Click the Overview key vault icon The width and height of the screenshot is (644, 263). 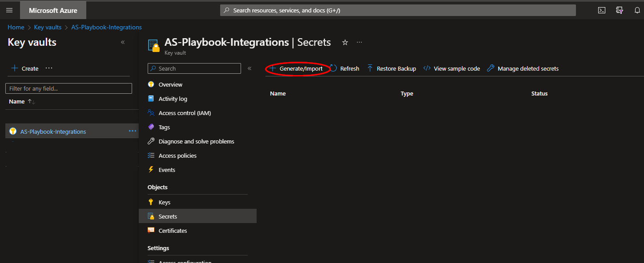click(151, 84)
